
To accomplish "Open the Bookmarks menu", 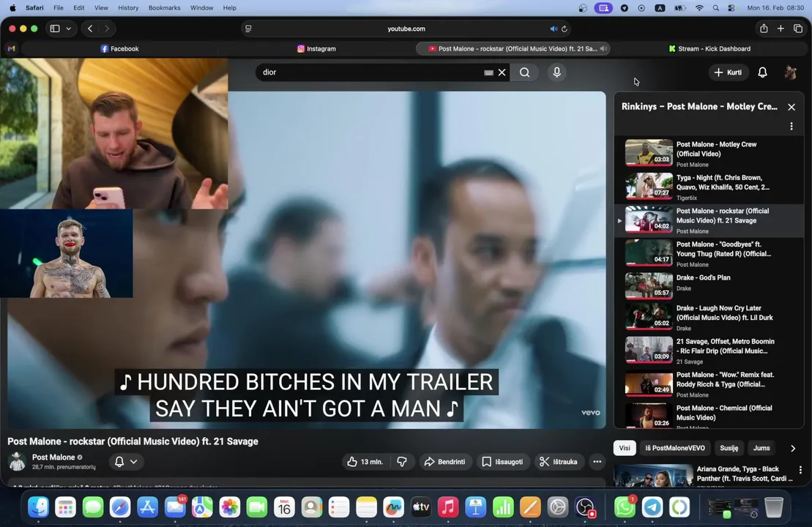I will [x=164, y=8].
